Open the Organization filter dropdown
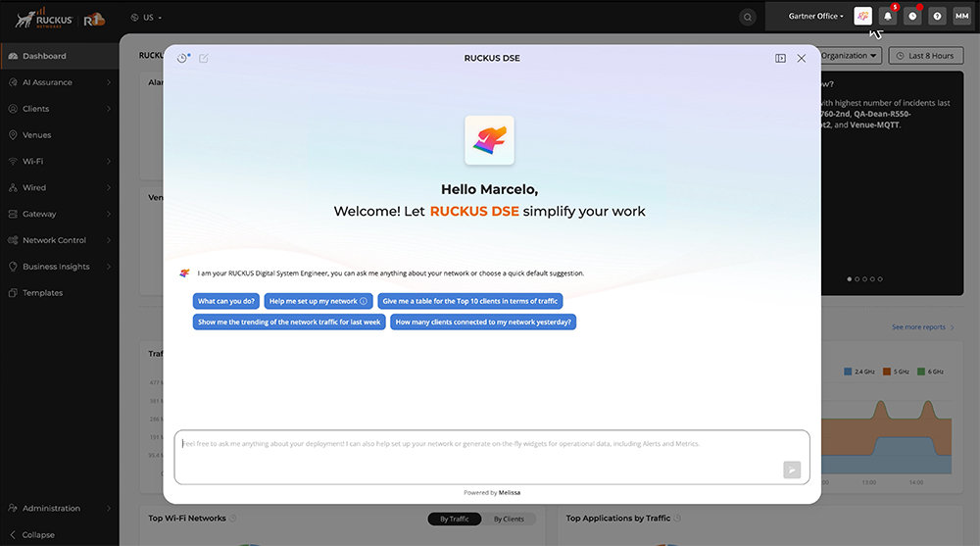Screen dimensions: 980x546 850,56
